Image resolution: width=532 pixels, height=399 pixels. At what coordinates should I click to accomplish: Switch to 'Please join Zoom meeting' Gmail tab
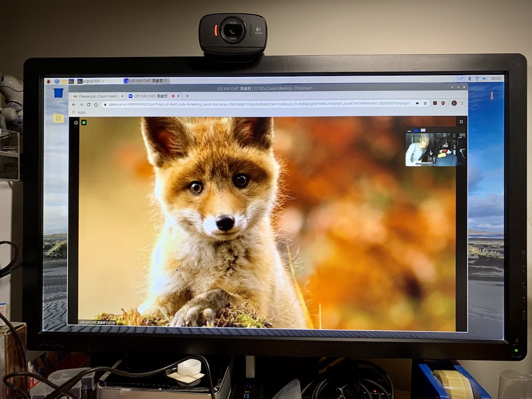(98, 96)
